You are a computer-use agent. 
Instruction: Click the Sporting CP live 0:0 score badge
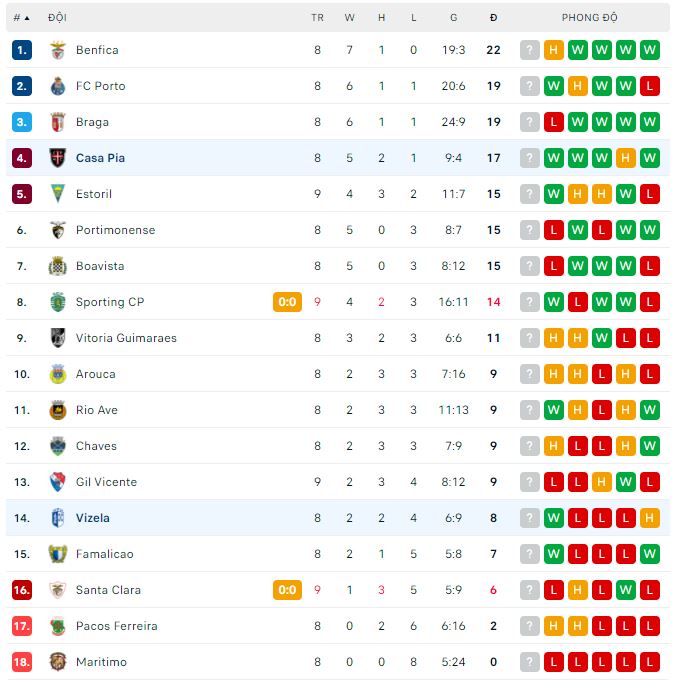(x=287, y=302)
